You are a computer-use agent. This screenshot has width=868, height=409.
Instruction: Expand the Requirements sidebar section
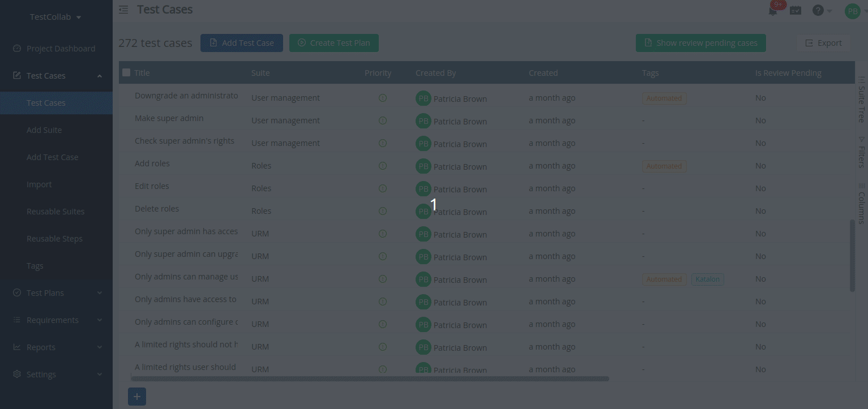(100, 320)
